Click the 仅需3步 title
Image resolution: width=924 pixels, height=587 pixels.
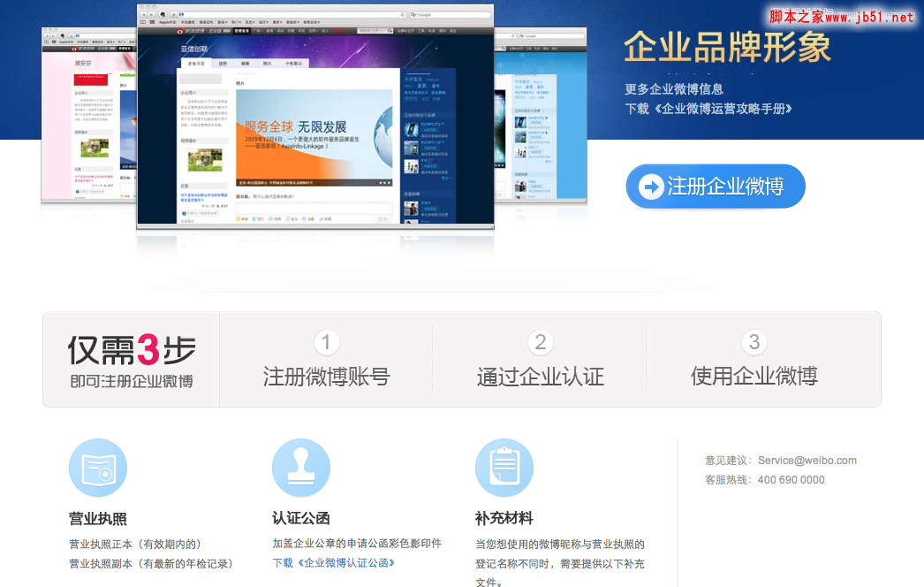[132, 350]
